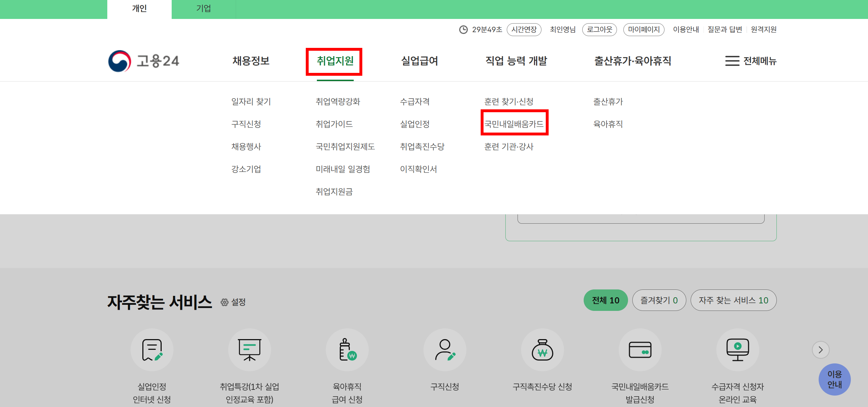Open the 구직신청 person icon
868x407 pixels.
[x=445, y=350]
